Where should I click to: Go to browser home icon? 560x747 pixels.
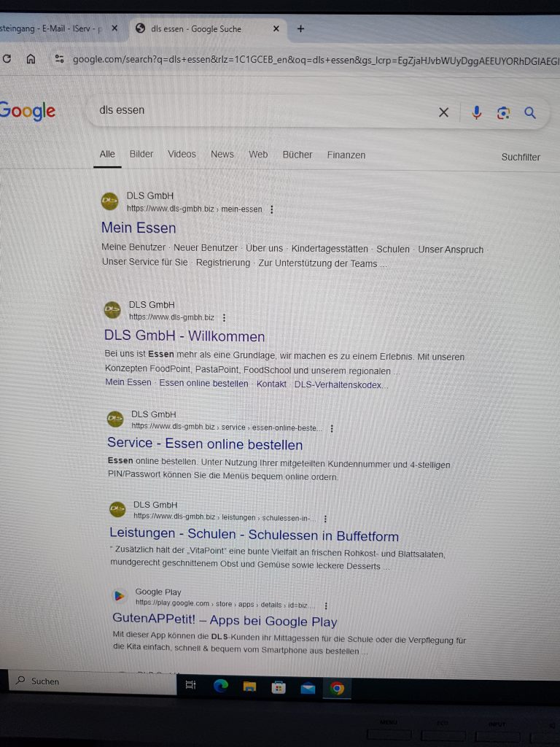[x=31, y=58]
